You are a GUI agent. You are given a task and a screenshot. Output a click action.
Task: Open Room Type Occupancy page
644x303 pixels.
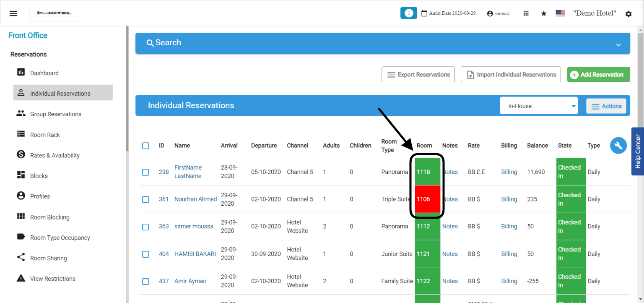(60, 238)
